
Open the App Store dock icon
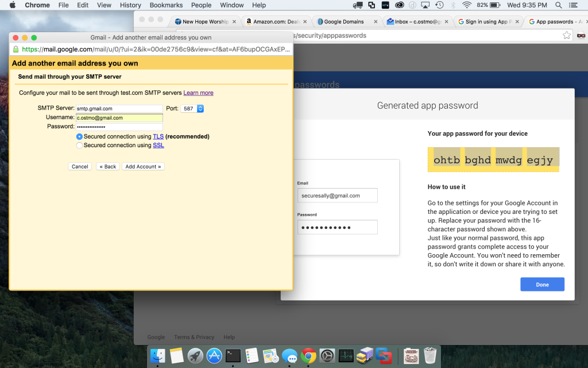click(x=214, y=355)
